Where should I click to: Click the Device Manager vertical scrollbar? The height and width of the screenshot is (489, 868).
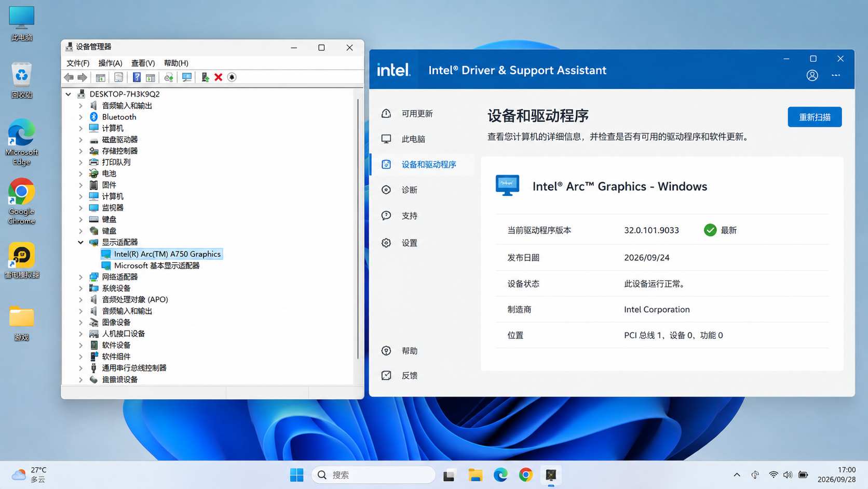coord(358,229)
